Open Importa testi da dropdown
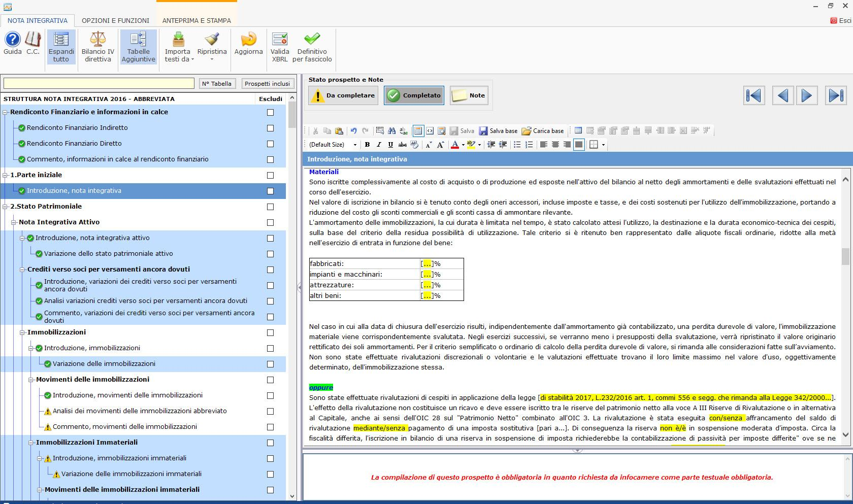This screenshot has height=504, width=853. point(178,46)
